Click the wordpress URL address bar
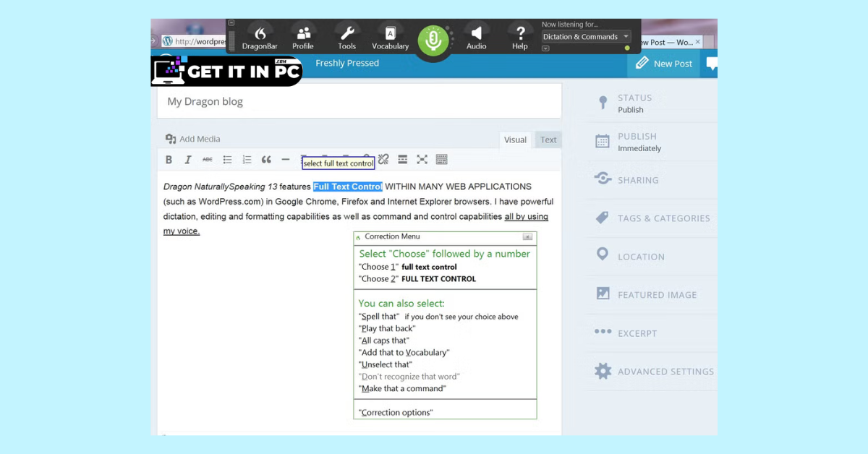Viewport: 868px width, 454px height. [194, 41]
